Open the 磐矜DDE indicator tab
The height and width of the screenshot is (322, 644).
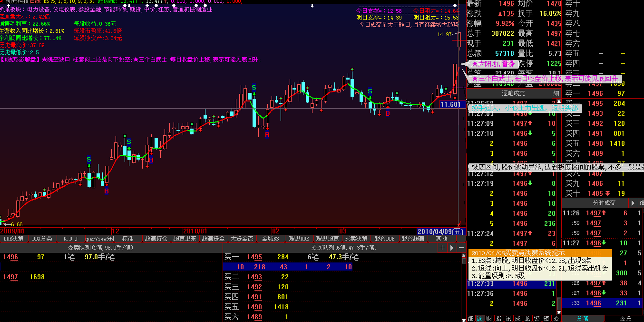pos(384,239)
